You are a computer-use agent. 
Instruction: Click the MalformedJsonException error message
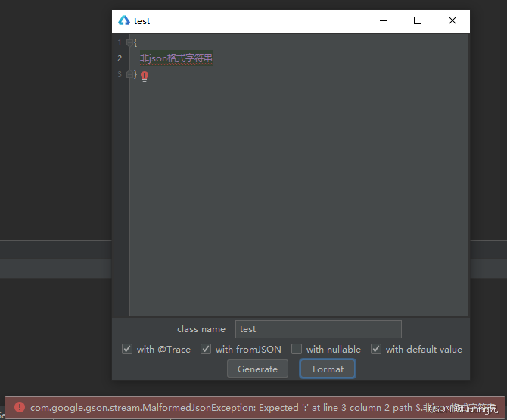pyautogui.click(x=263, y=408)
